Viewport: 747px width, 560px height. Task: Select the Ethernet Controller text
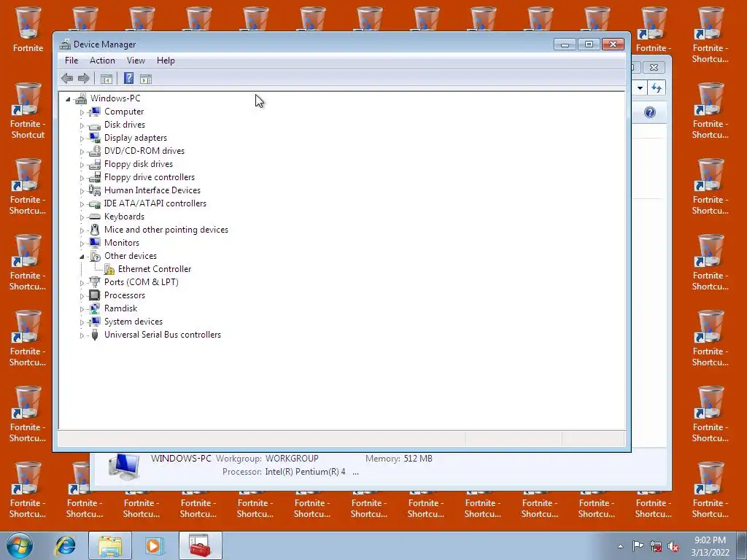[x=155, y=269]
